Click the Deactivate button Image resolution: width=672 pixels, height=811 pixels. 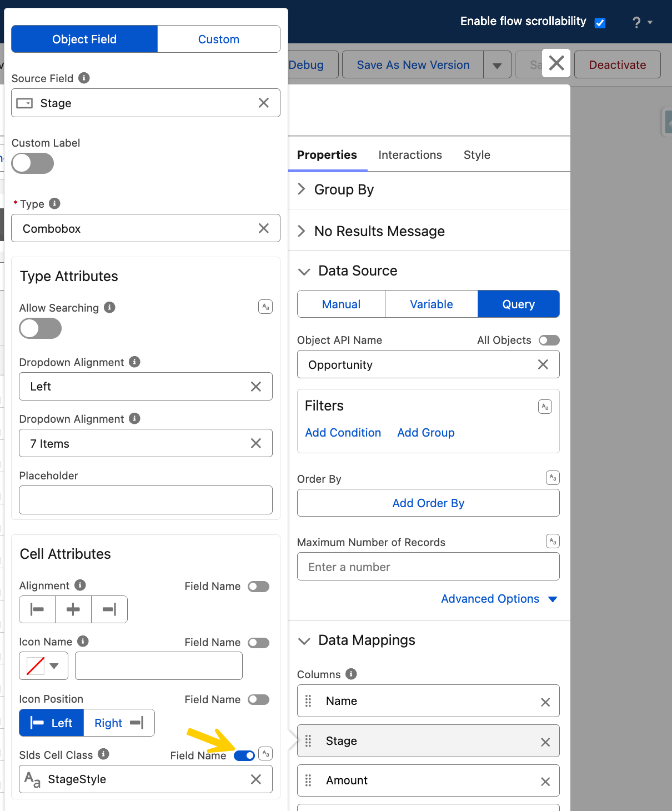coord(618,65)
